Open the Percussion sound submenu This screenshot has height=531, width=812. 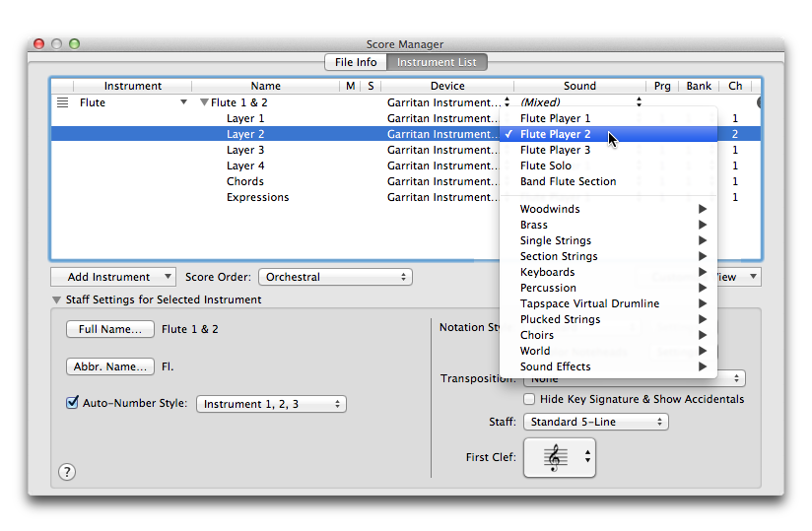point(608,288)
